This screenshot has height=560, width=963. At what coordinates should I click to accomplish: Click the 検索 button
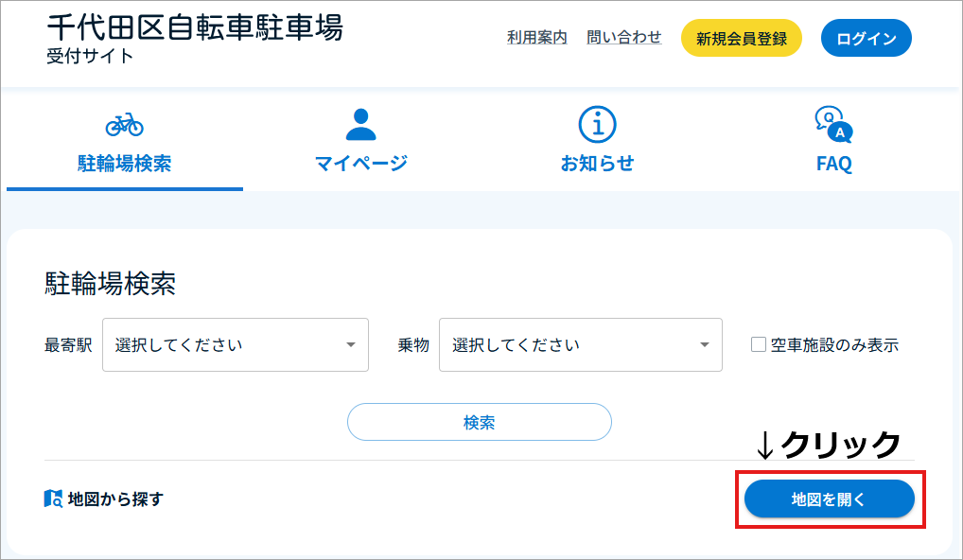(x=479, y=422)
